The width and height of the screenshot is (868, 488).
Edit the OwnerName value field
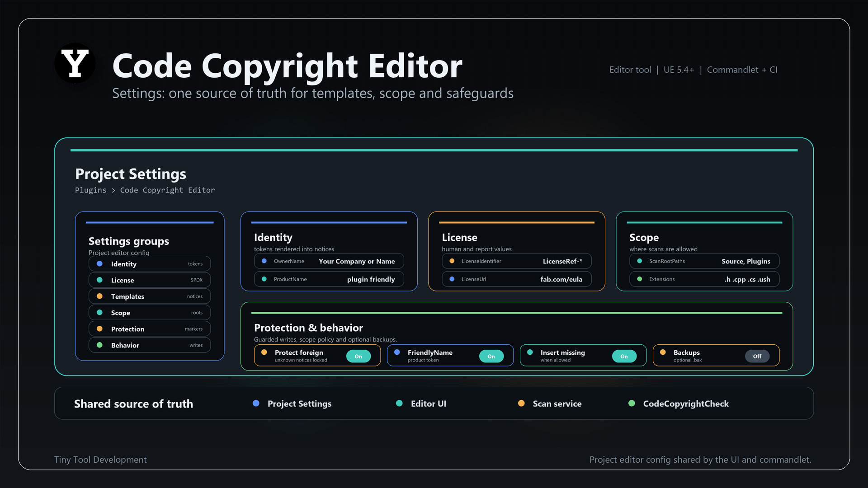click(329, 261)
